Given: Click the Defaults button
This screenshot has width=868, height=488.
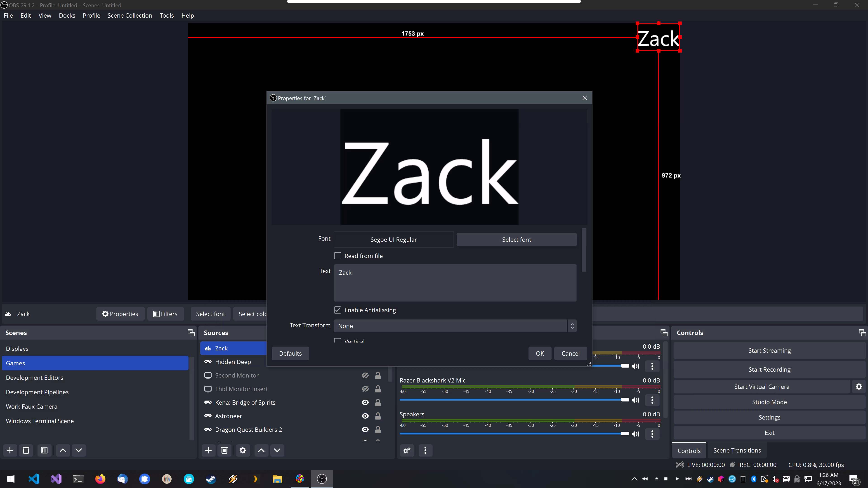Looking at the screenshot, I should (x=290, y=353).
